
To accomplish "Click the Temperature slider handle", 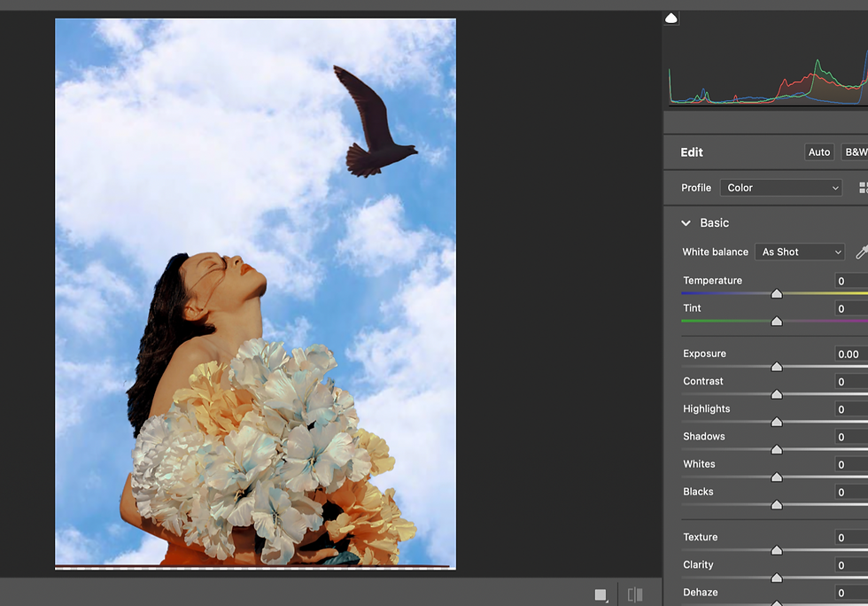I will coord(777,293).
